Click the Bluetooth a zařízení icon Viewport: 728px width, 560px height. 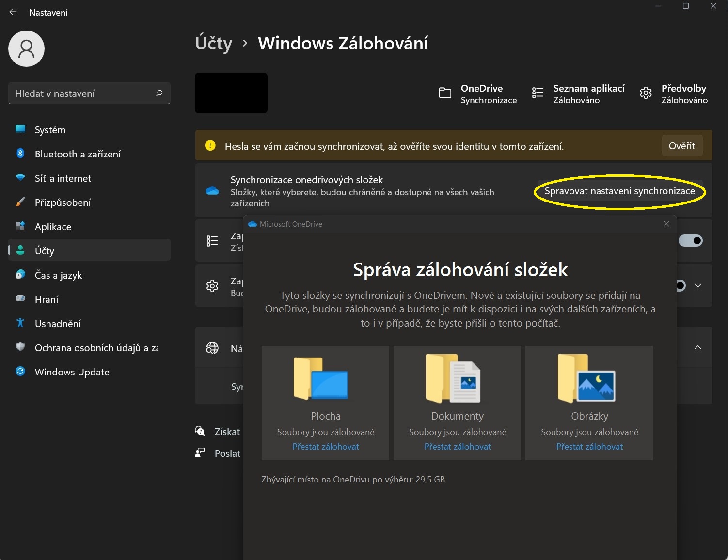20,154
